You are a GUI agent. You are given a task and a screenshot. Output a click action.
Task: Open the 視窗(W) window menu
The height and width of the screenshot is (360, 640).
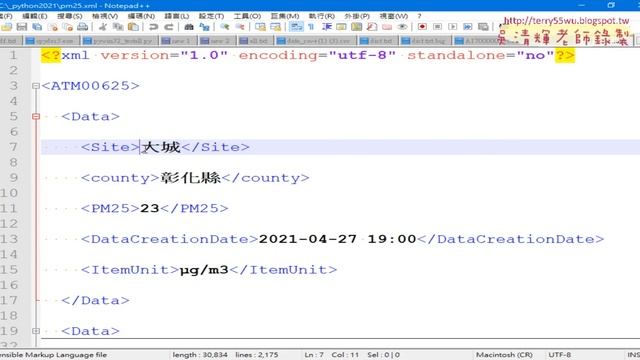[x=393, y=16]
